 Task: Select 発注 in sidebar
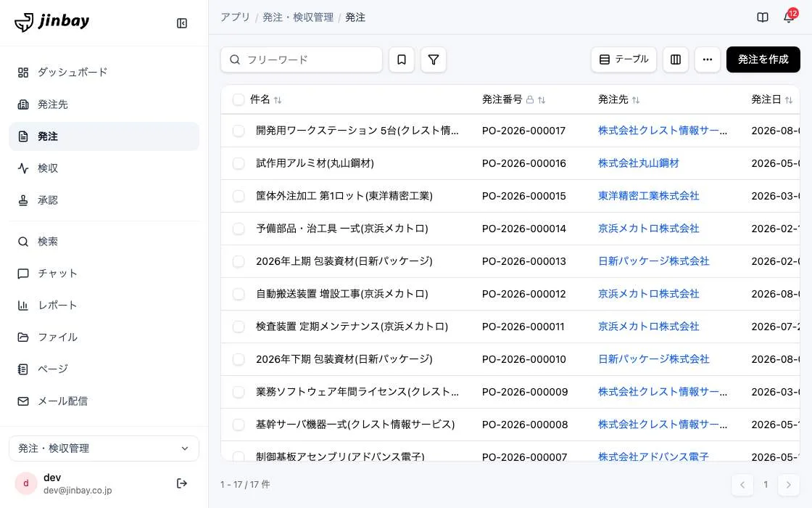[104, 136]
